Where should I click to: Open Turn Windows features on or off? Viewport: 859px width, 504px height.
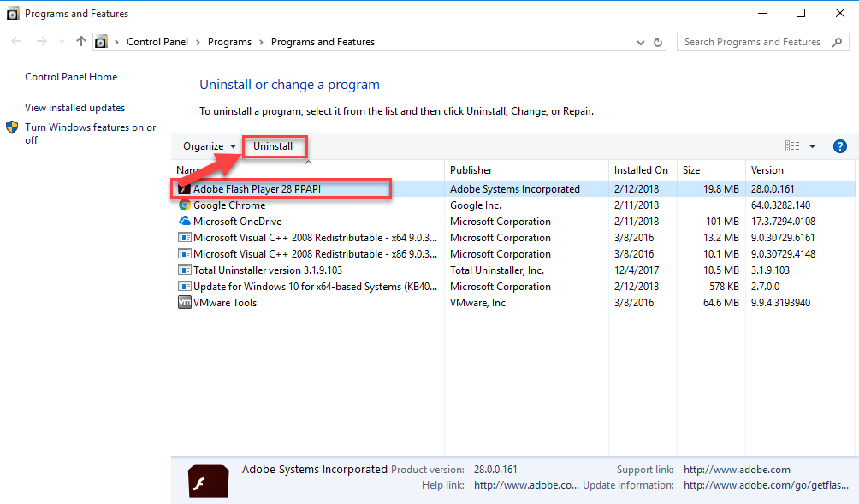pos(91,133)
